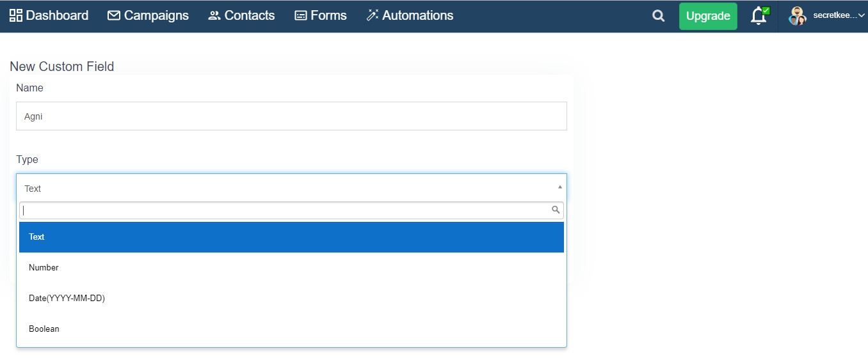Viewport: 868px width, 358px height.
Task: Click the Name input field containing Agni
Action: tap(291, 116)
